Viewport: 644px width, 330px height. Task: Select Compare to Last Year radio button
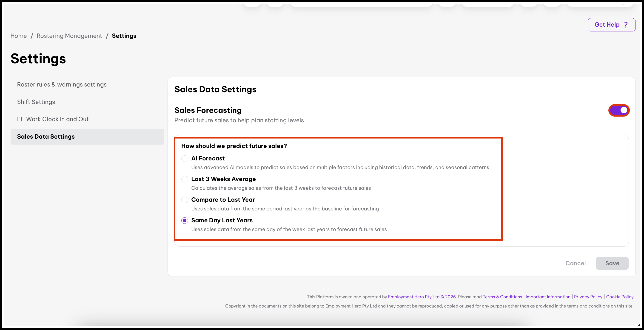pos(185,200)
